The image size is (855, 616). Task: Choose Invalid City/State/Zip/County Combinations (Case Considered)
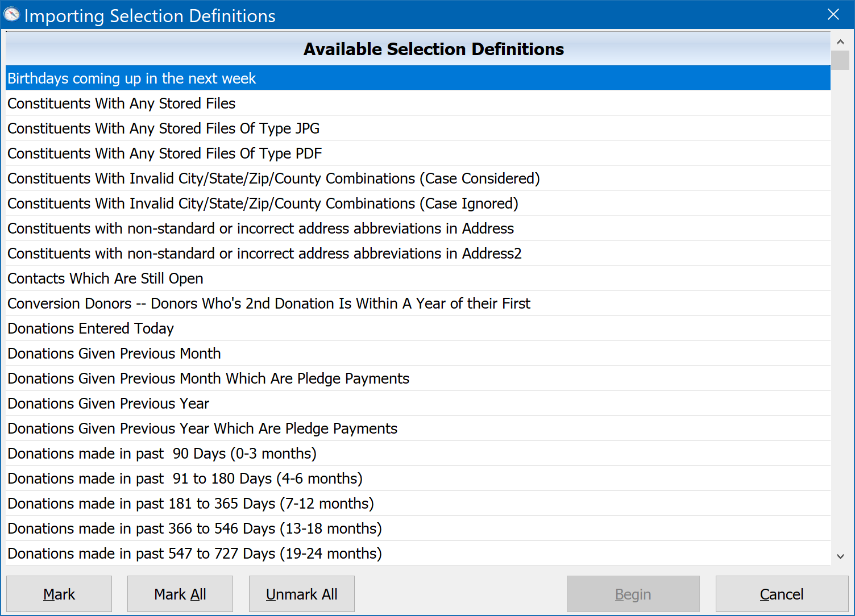click(x=418, y=178)
